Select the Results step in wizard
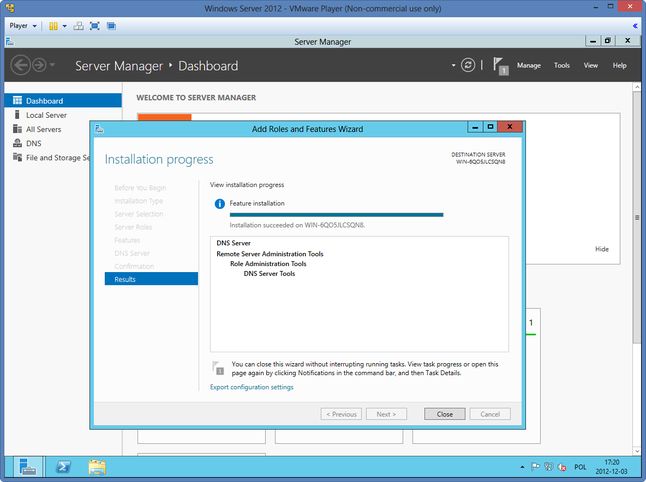The image size is (646, 482). [151, 279]
